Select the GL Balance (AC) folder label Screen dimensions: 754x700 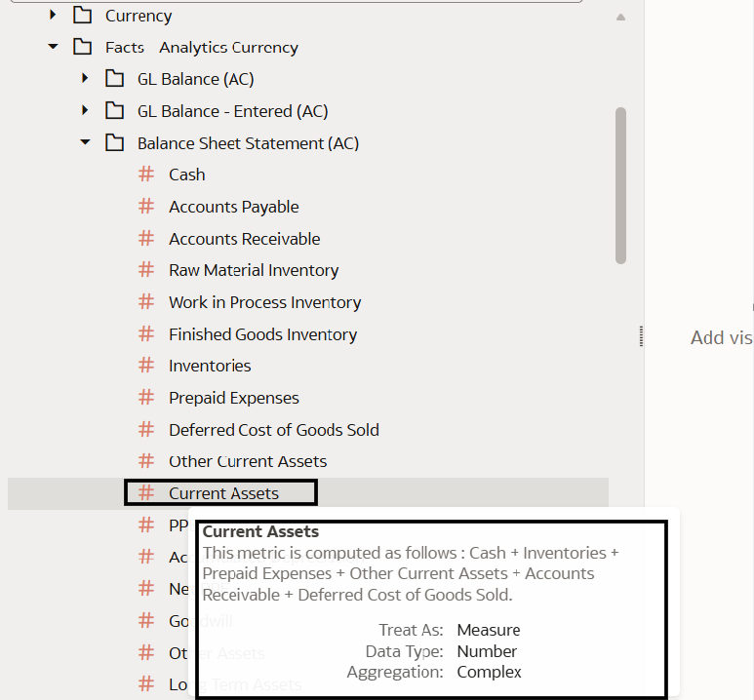tap(196, 79)
